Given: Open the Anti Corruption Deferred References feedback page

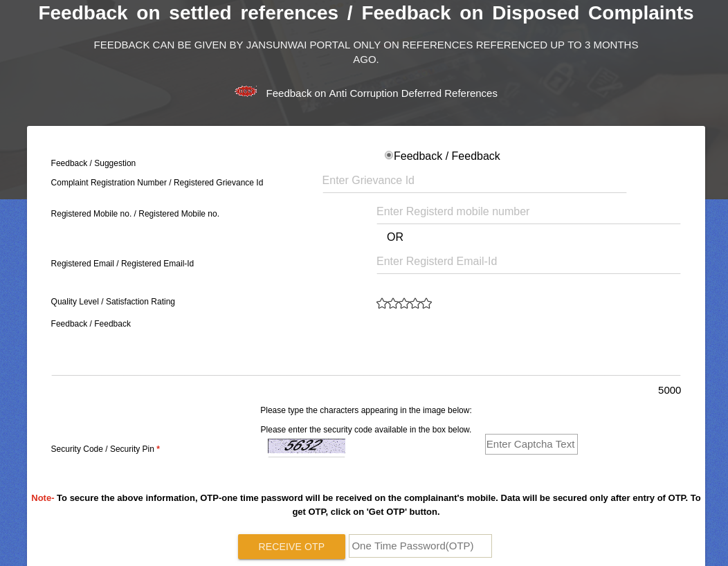Looking at the screenshot, I should coord(381,93).
